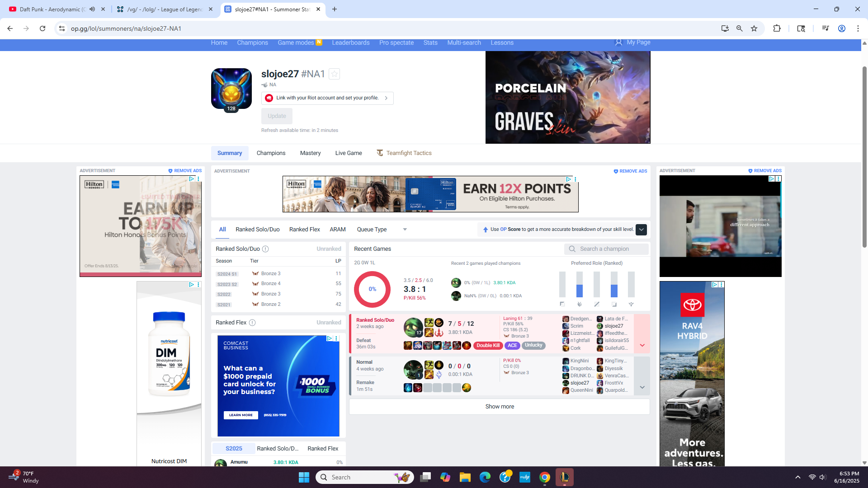Click the Unlucky badge

click(x=533, y=346)
